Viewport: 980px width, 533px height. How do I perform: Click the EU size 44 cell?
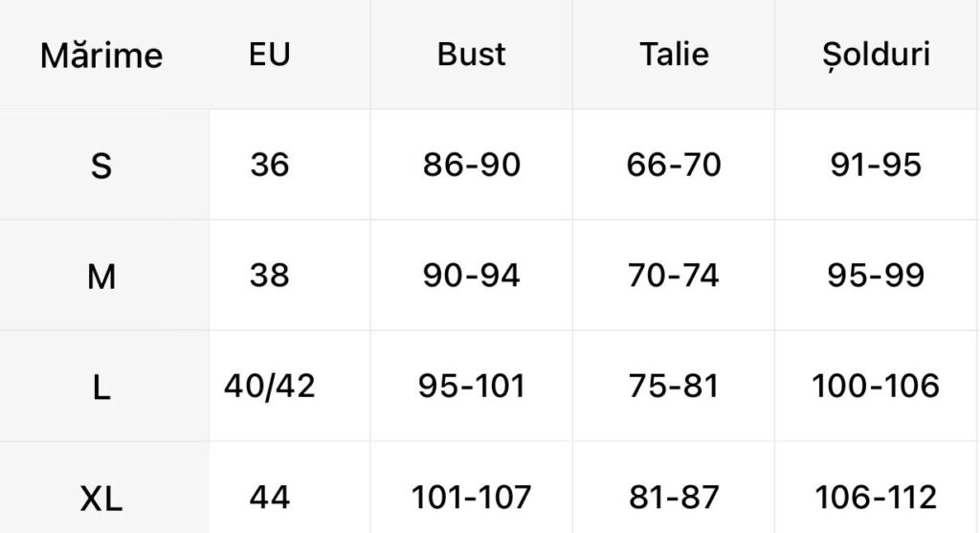click(269, 498)
